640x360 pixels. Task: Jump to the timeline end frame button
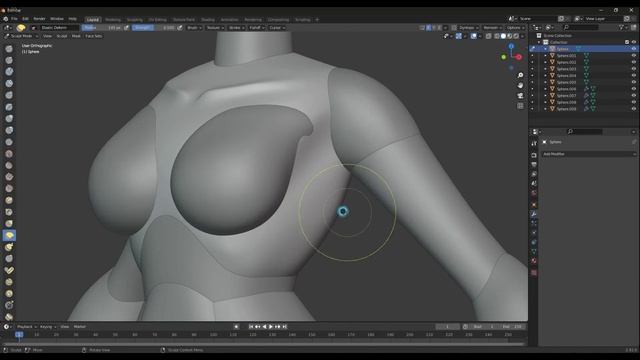pyautogui.click(x=284, y=327)
